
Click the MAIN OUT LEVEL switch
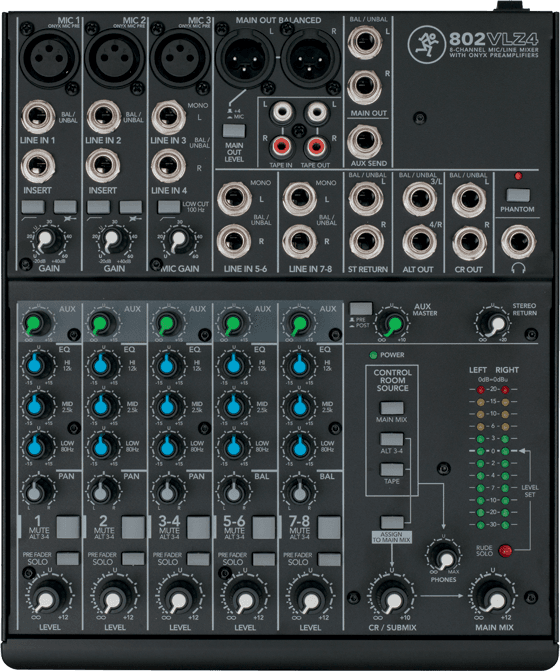(234, 131)
